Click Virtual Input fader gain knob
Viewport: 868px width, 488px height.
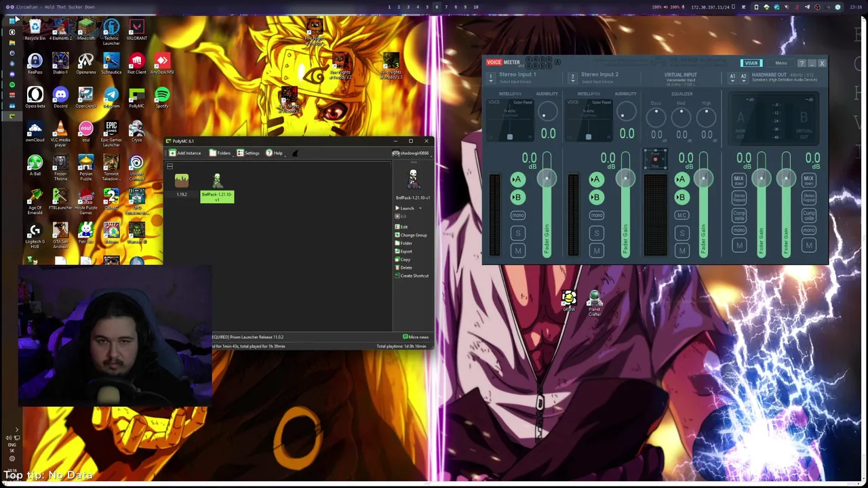click(x=703, y=178)
